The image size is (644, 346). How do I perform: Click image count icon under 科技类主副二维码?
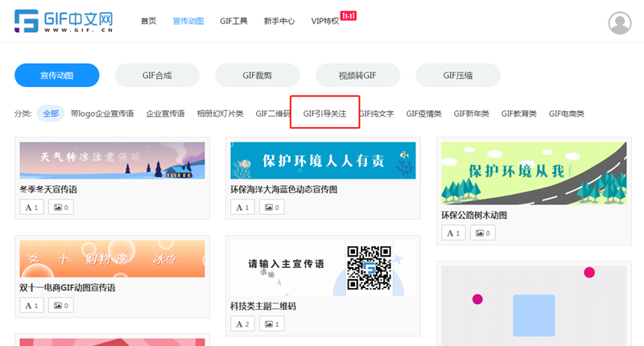tap(273, 323)
